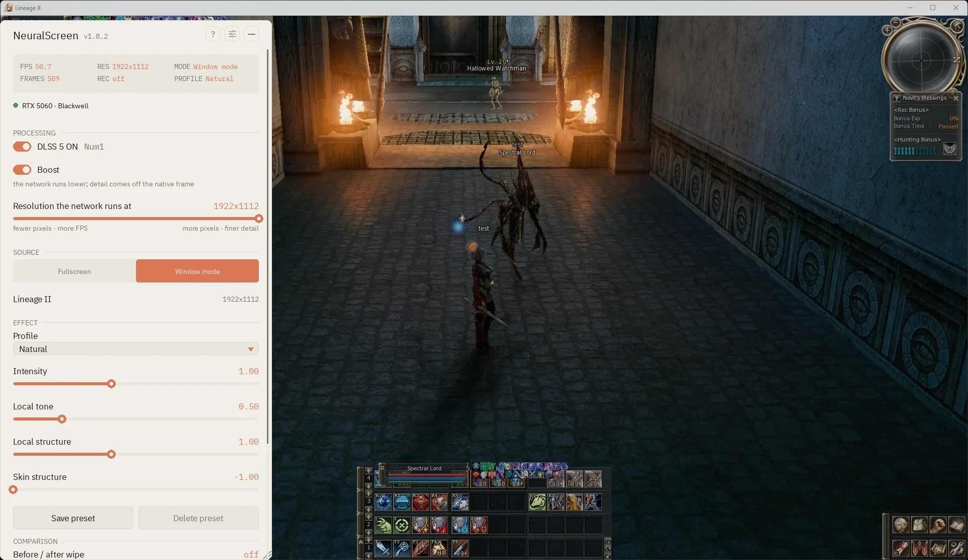The image size is (968, 560).
Task: Adjust the Intensity slider handle
Action: pos(111,384)
